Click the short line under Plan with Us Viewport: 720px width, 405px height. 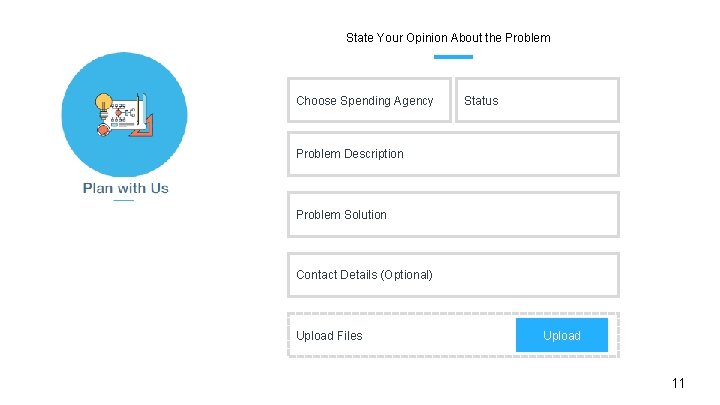point(123,201)
